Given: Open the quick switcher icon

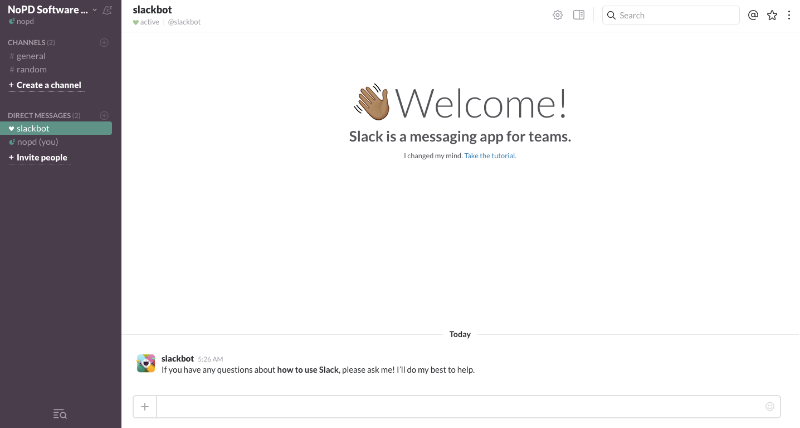Looking at the screenshot, I should (x=60, y=414).
